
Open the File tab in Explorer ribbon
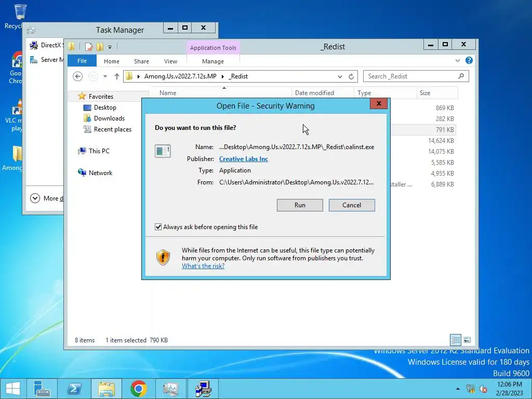[82, 61]
